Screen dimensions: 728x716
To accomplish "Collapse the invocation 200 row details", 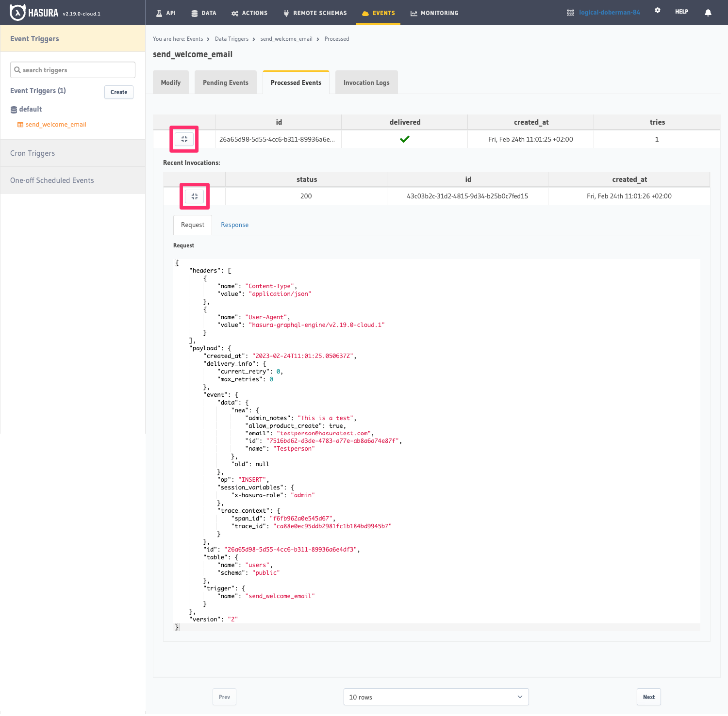I will [195, 196].
